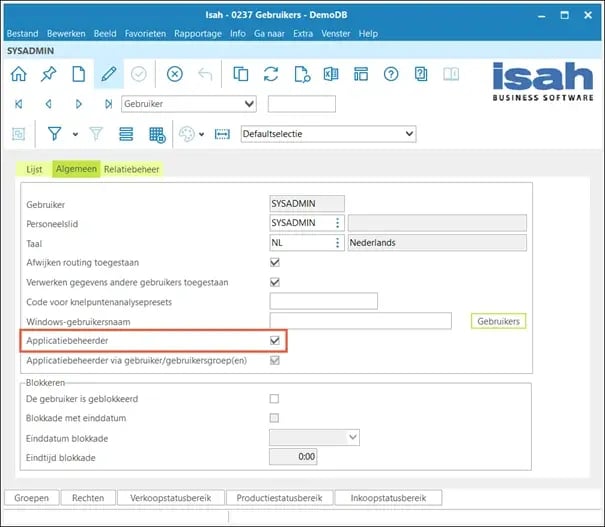This screenshot has height=527, width=605.
Task: Select the Algemeen tab
Action: [76, 169]
